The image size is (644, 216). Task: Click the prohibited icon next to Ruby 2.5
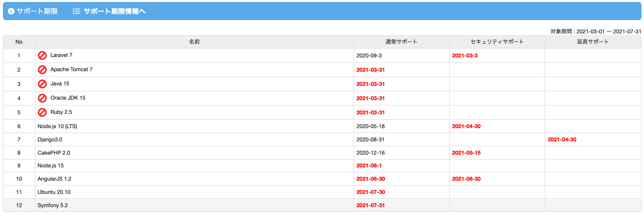click(42, 112)
